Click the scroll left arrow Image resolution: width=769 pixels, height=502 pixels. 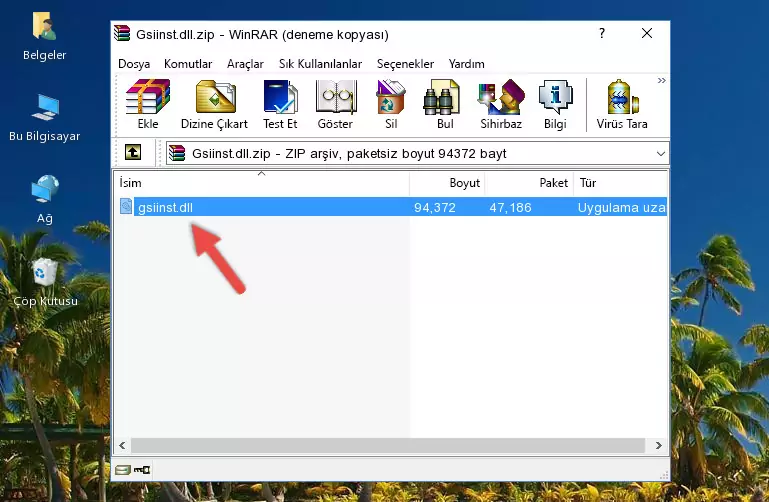(x=122, y=445)
